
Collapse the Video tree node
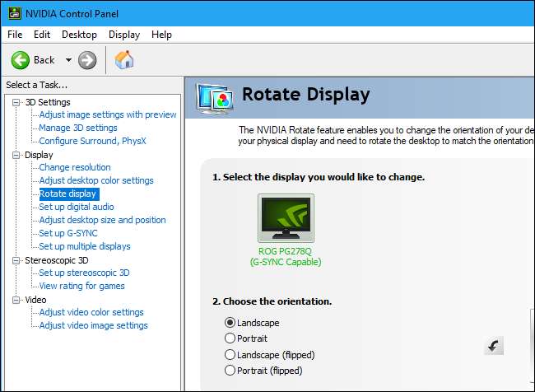17,299
